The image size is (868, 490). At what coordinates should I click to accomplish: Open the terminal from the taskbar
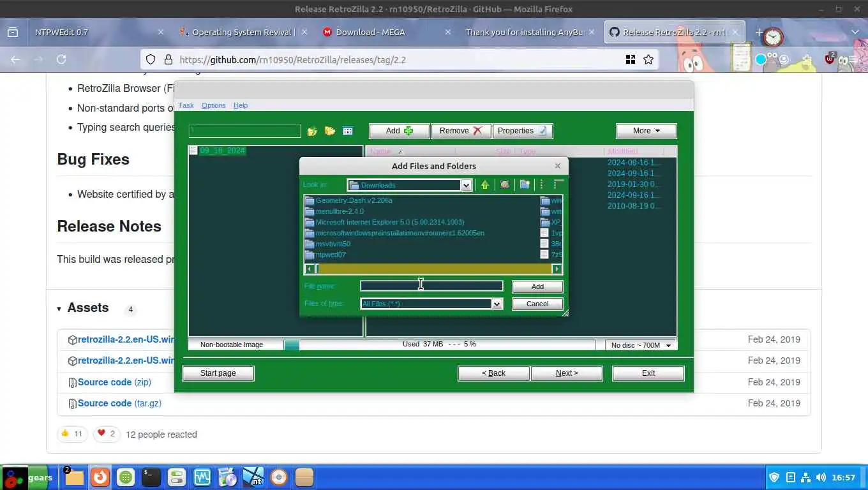tap(151, 477)
